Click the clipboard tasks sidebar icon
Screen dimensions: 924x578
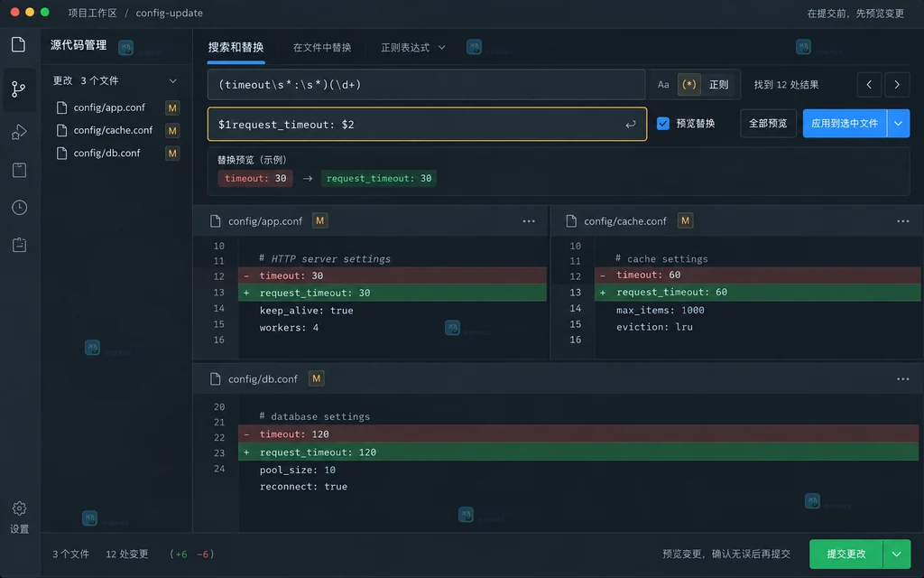pyautogui.click(x=19, y=245)
